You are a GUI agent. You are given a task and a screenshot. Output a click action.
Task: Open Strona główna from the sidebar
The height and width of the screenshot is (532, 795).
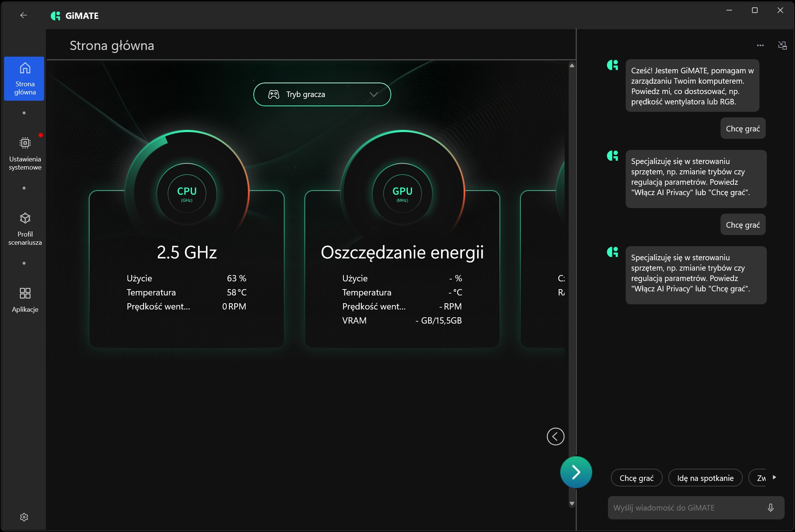(x=24, y=78)
